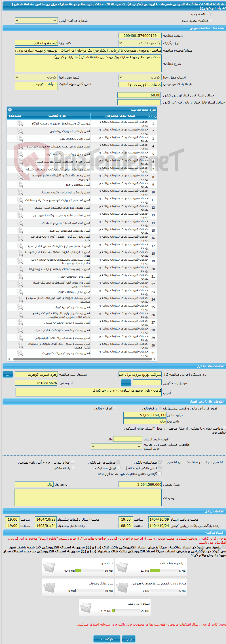Image resolution: width=226 pixels, height=644 pixels.
Task: Open view icon for activity row 17
Action: (20, 246)
